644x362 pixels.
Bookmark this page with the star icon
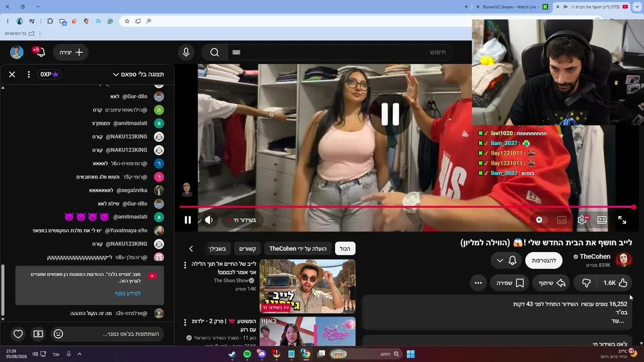click(127, 21)
